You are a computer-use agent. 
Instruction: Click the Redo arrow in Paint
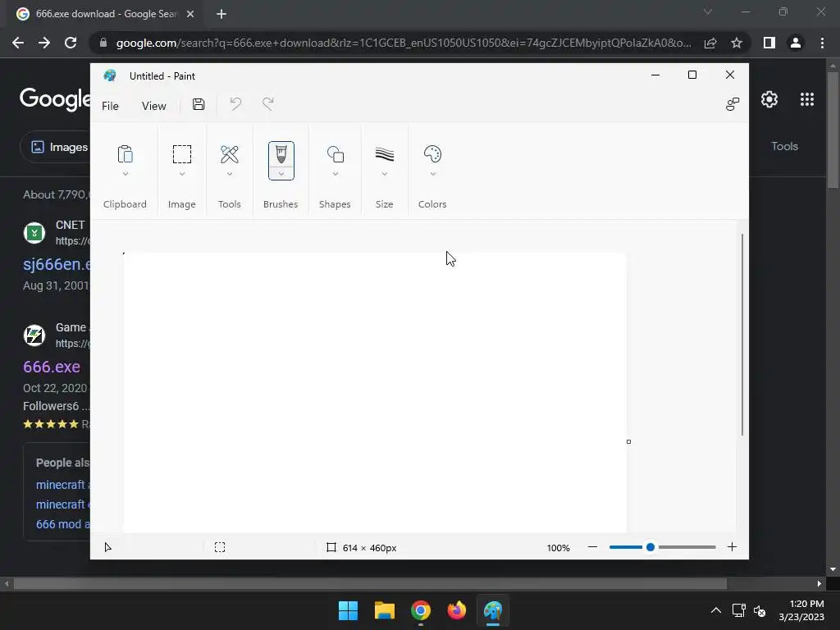[x=268, y=103]
